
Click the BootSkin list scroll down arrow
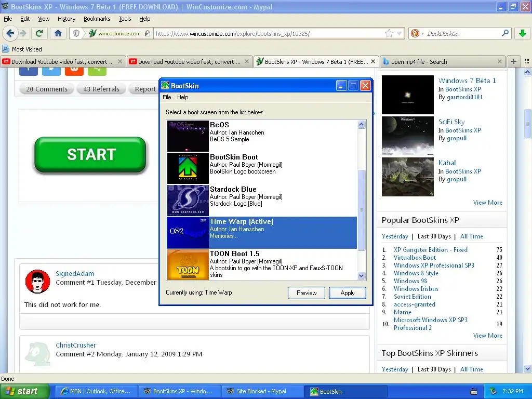point(362,275)
